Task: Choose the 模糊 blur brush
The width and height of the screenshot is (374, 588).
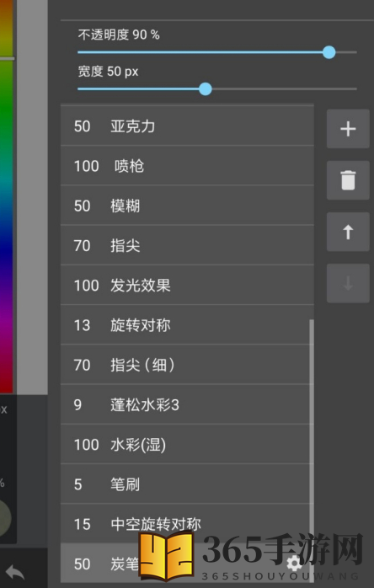Action: point(187,206)
